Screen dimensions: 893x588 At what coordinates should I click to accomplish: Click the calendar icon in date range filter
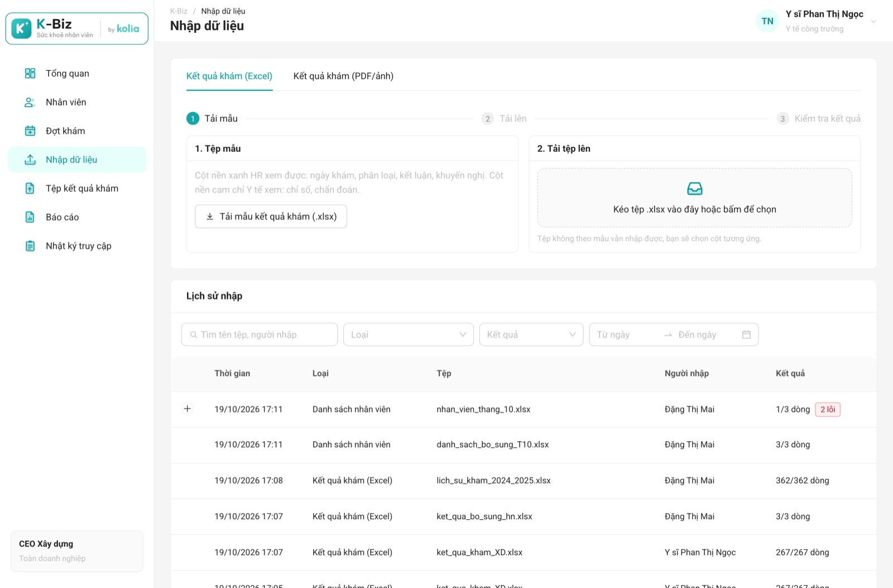[746, 335]
